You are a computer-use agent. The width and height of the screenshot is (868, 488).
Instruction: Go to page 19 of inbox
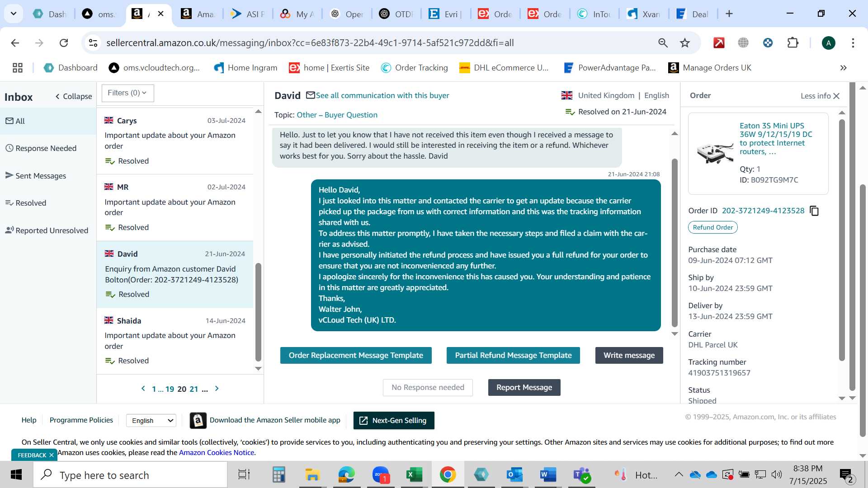tap(170, 389)
